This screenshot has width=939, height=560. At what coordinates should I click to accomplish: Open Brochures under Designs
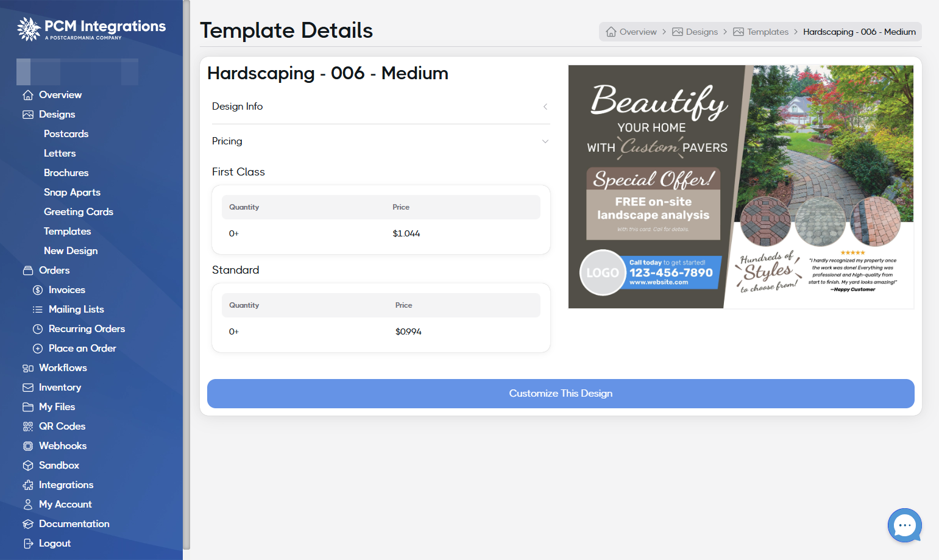(66, 173)
